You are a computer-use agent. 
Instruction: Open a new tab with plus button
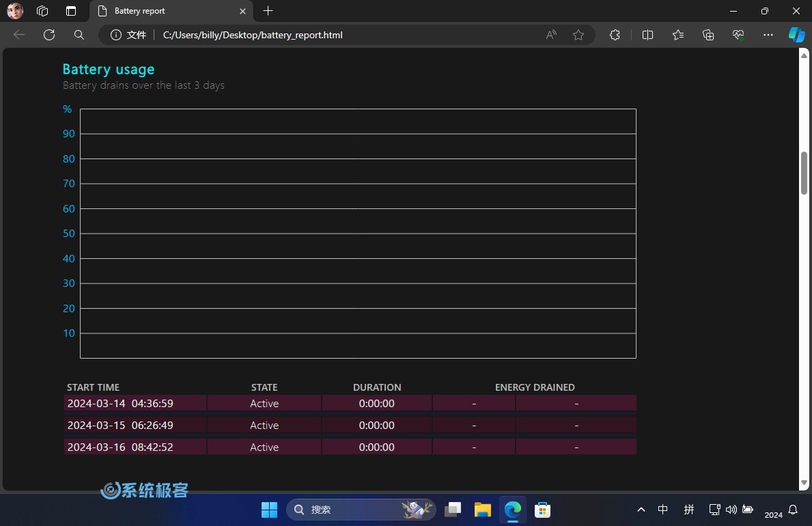tap(268, 11)
